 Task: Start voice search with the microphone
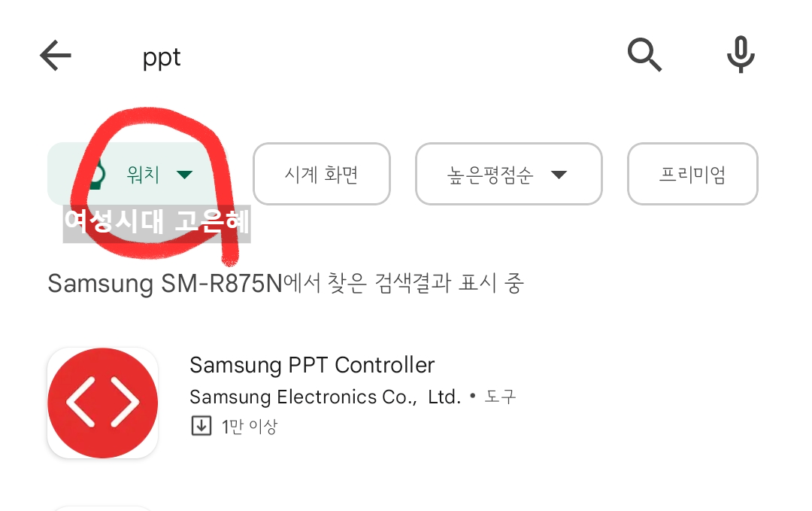741,55
